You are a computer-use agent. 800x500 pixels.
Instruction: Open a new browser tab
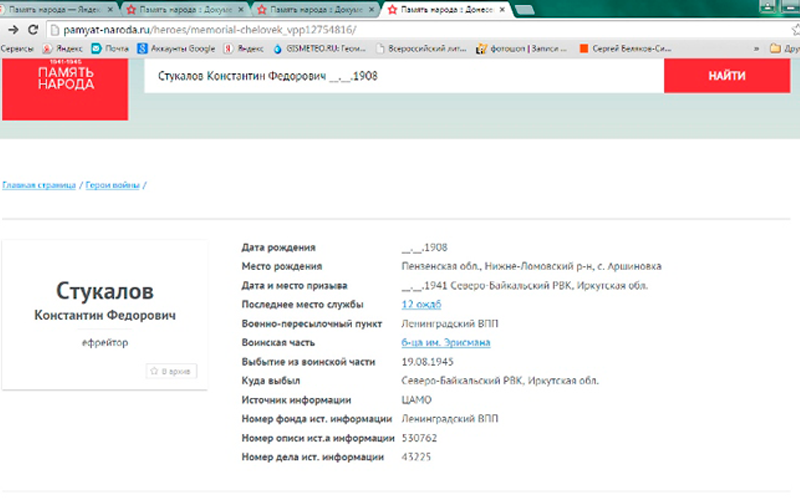tap(524, 10)
